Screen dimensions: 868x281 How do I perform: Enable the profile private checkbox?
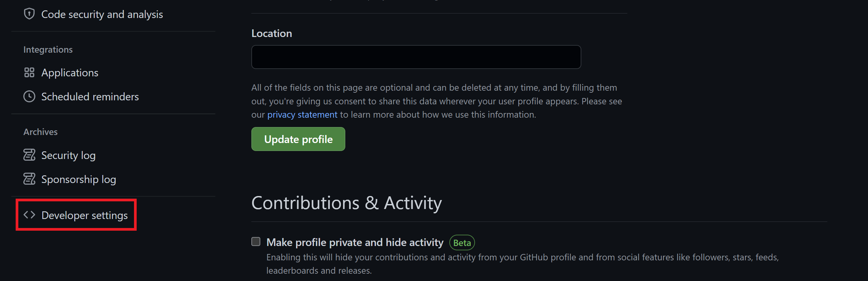256,242
